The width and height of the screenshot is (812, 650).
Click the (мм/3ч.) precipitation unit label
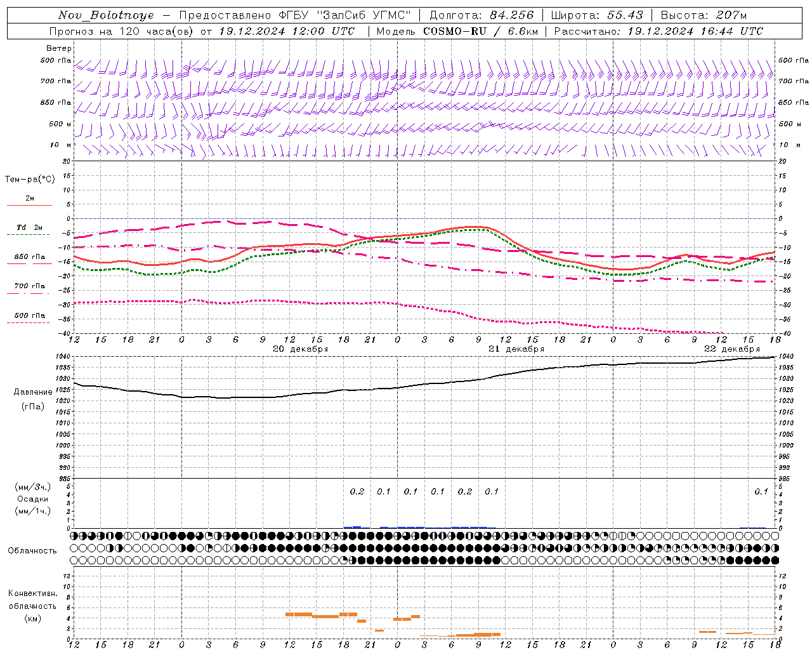click(x=32, y=487)
